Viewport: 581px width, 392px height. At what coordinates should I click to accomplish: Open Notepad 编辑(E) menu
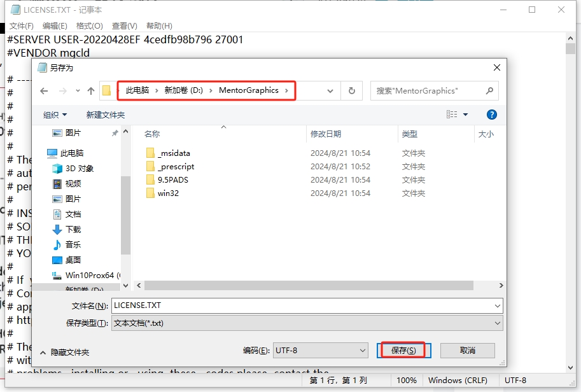coord(55,26)
